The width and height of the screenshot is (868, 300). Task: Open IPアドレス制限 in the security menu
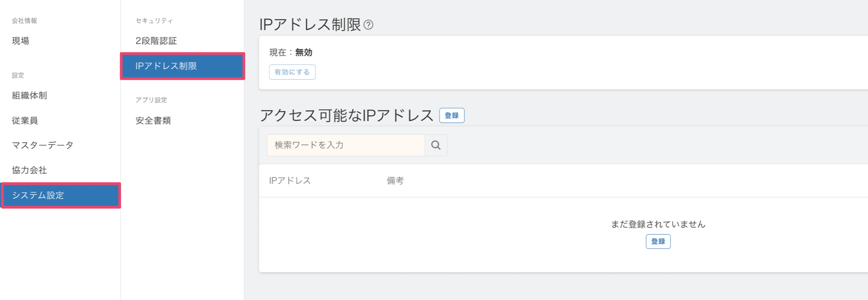click(x=164, y=66)
